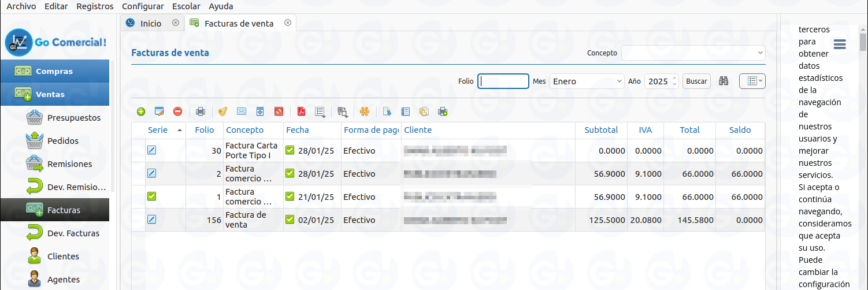Click the printer icon in the toolbar
868x290 pixels.
coord(200,111)
